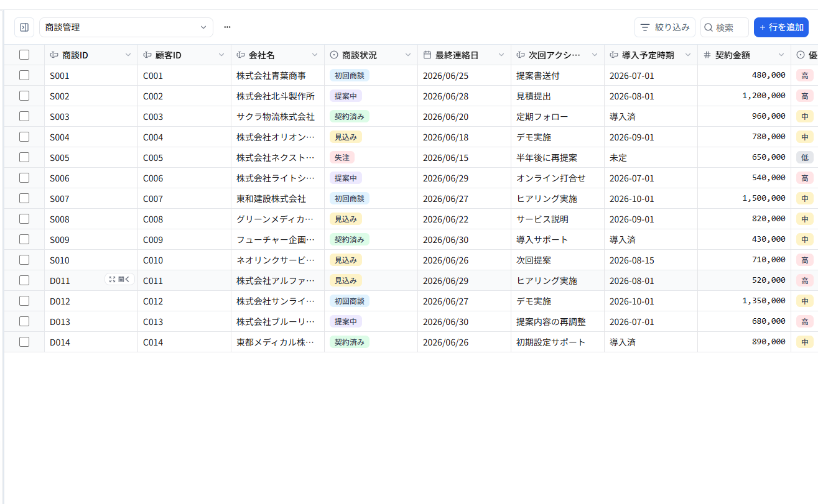Expand row D011 with the 開く button
The height and width of the screenshot is (504, 818).
pos(119,280)
